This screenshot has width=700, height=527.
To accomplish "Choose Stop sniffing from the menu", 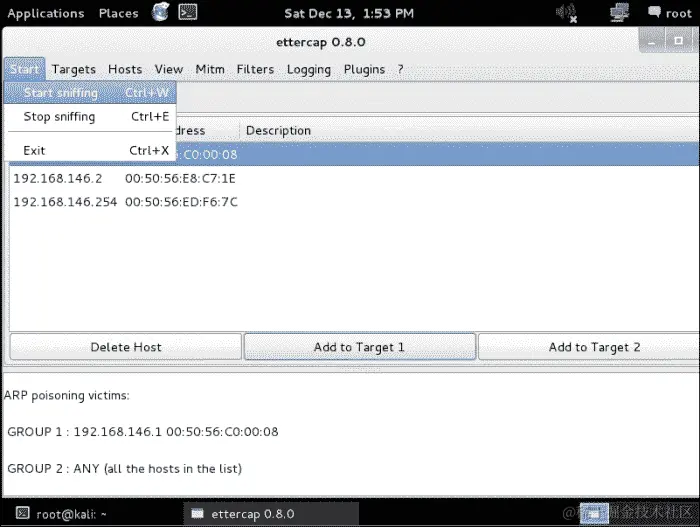I will point(90,117).
